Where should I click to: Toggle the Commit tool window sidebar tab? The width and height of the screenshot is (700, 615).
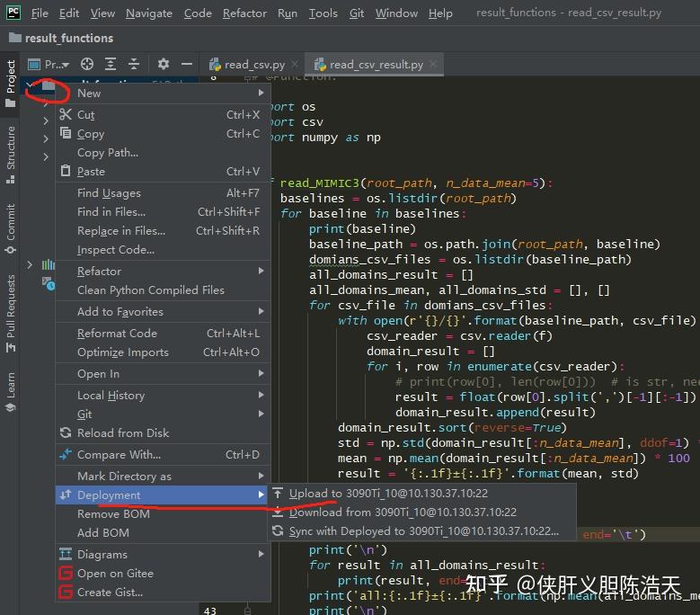pyautogui.click(x=10, y=229)
